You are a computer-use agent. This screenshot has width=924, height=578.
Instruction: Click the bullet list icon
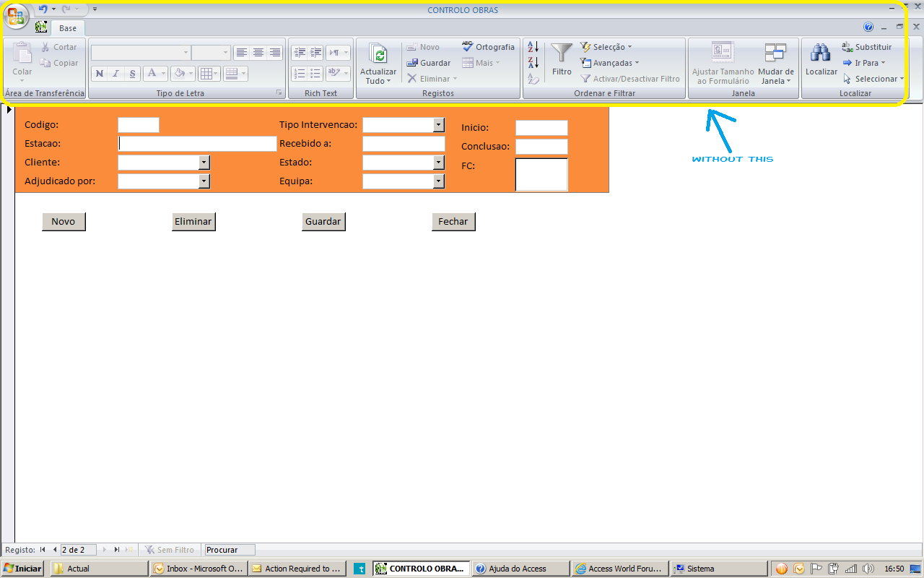(x=315, y=73)
